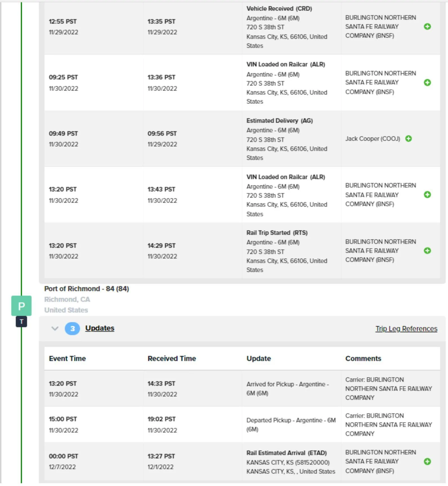Select the Arrived for Pickup update row

(x=242, y=389)
